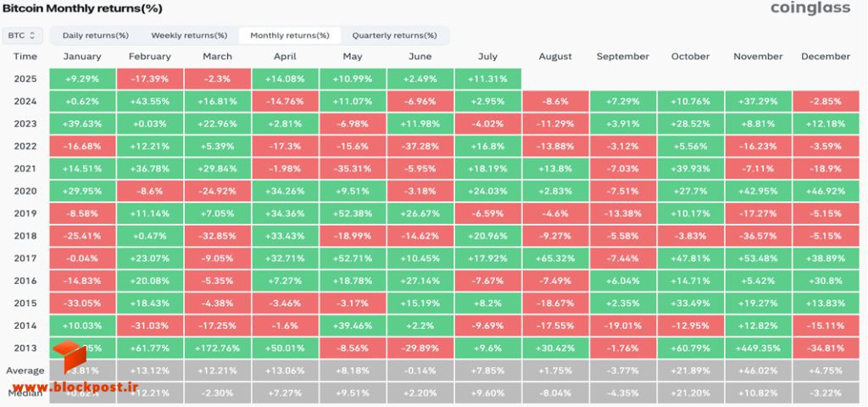This screenshot has height=407, width=868.
Task: Open the BTC coin selector dropdown
Action: pyautogui.click(x=22, y=36)
